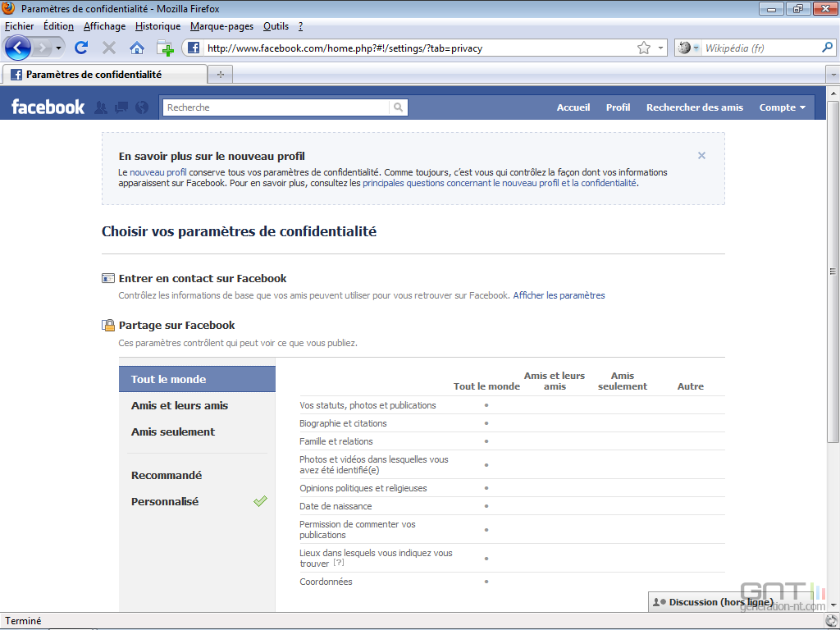
Task: Click 'Opinions politiques et religieuses' row text
Action: 363,488
